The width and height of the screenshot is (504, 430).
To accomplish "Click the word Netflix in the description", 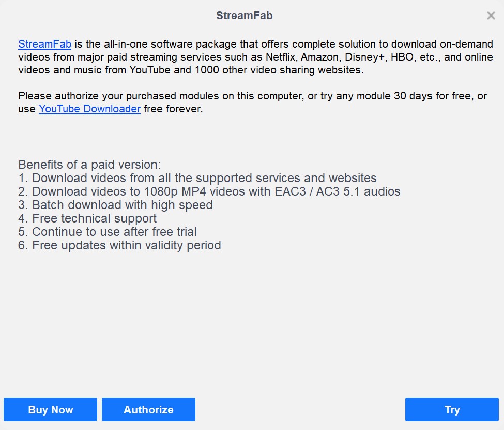I will click(281, 57).
